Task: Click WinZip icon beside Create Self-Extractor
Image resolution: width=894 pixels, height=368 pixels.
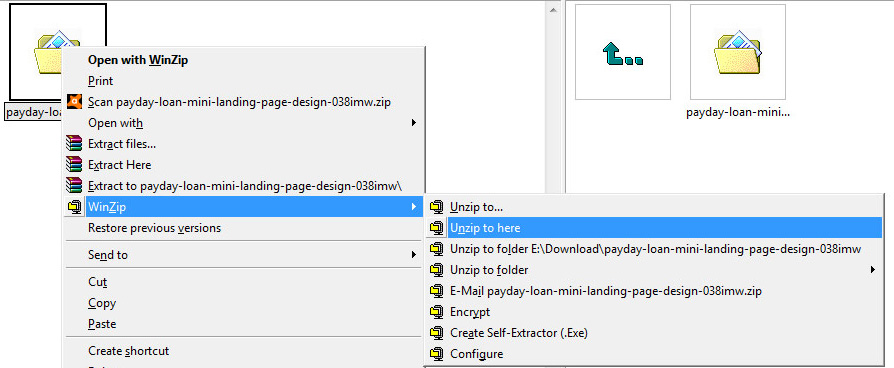Action: [x=437, y=333]
